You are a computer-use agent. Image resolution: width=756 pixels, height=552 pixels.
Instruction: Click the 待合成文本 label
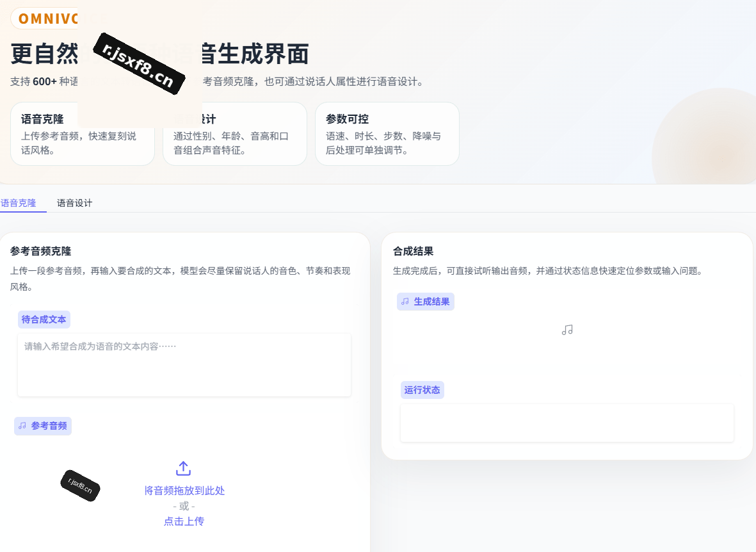point(44,320)
